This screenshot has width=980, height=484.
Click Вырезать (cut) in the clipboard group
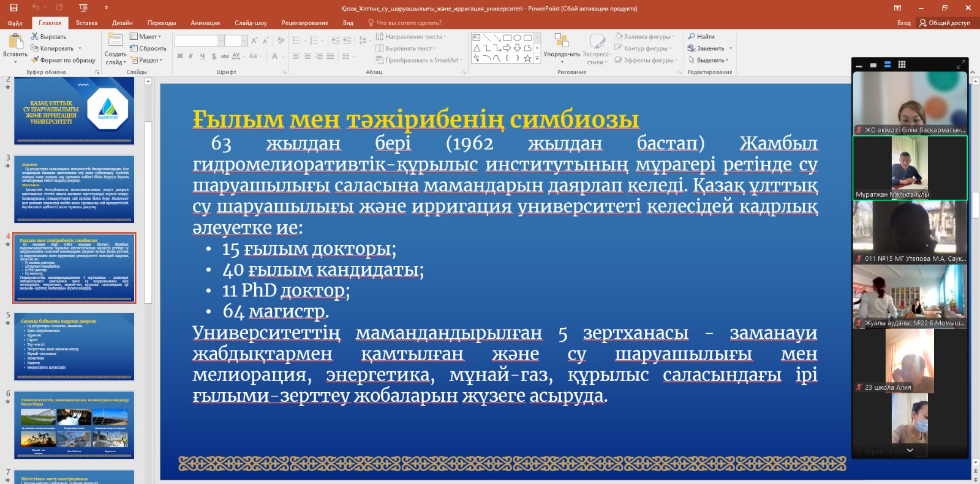click(x=49, y=37)
